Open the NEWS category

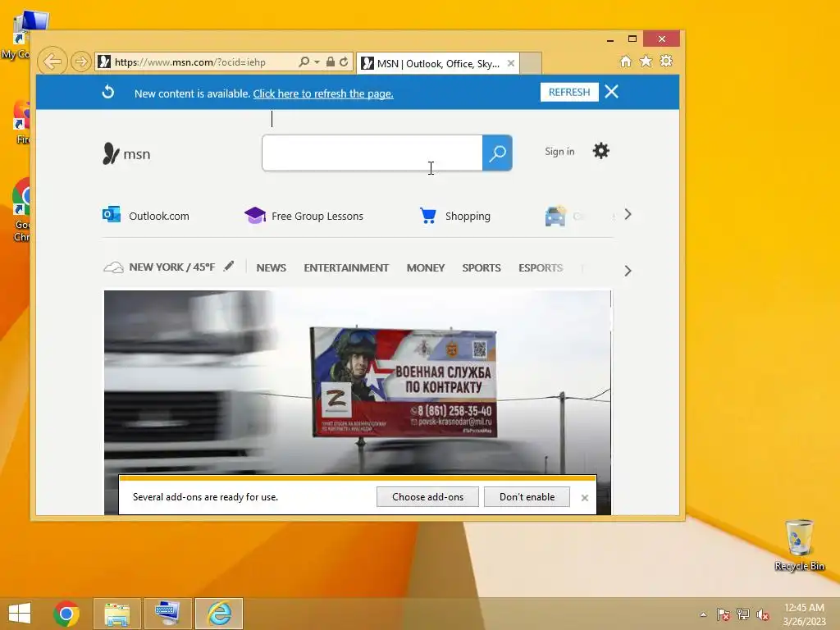point(271,267)
